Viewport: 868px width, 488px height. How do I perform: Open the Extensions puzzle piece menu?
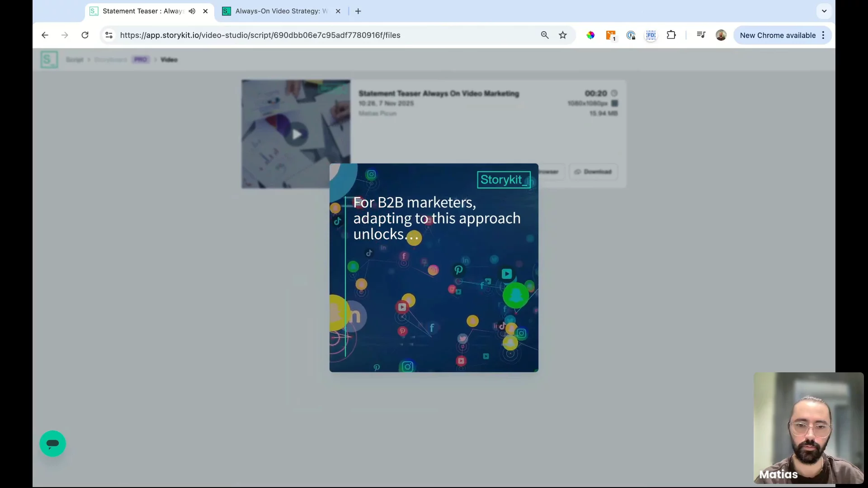click(x=671, y=35)
